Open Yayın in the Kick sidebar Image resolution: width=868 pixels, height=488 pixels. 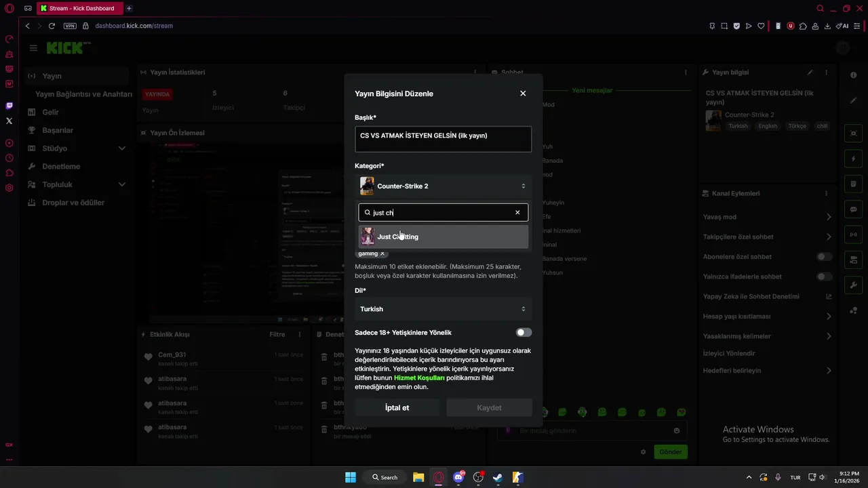77,76
